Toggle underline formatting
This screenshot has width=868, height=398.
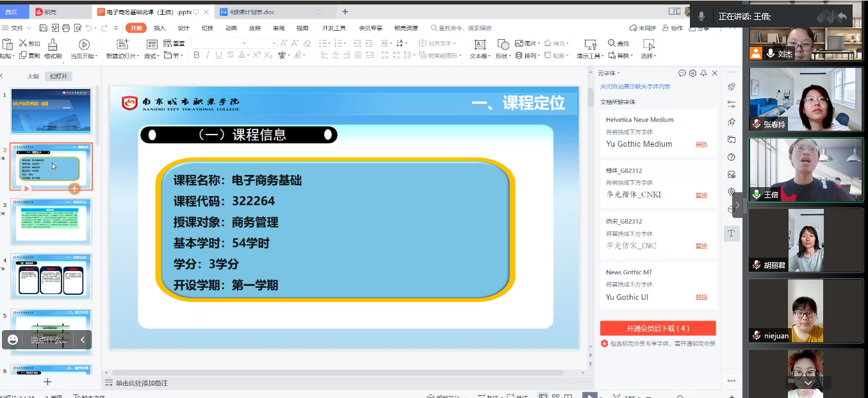click(218, 55)
